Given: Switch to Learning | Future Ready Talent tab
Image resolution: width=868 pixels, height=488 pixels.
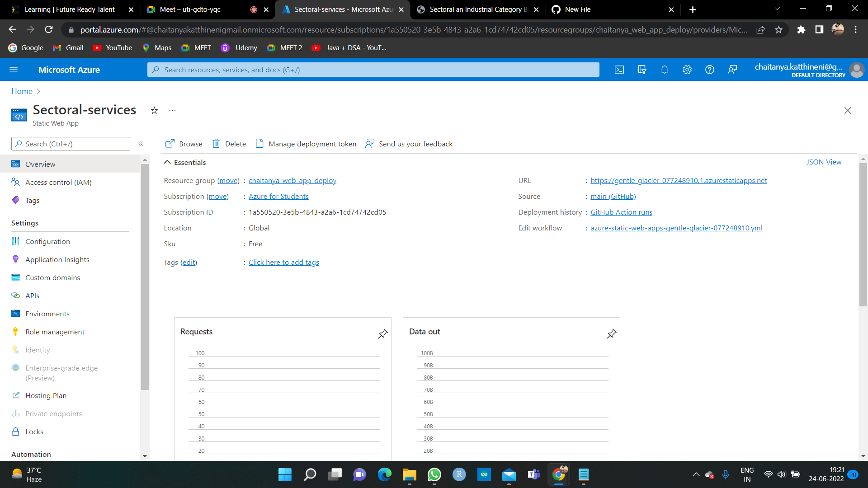Looking at the screenshot, I should tap(69, 9).
